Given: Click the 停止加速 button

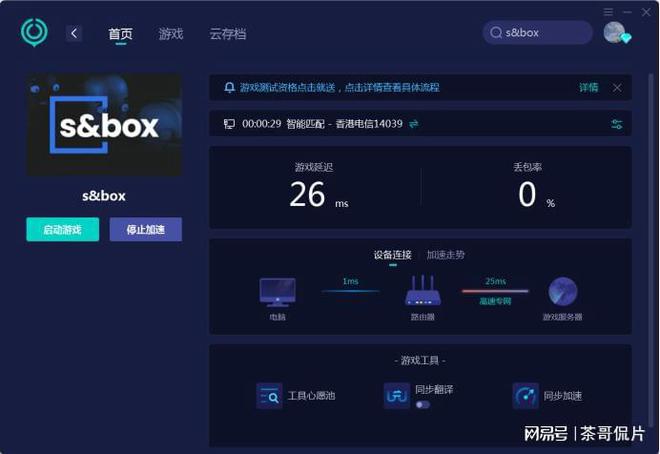Looking at the screenshot, I should (x=146, y=229).
